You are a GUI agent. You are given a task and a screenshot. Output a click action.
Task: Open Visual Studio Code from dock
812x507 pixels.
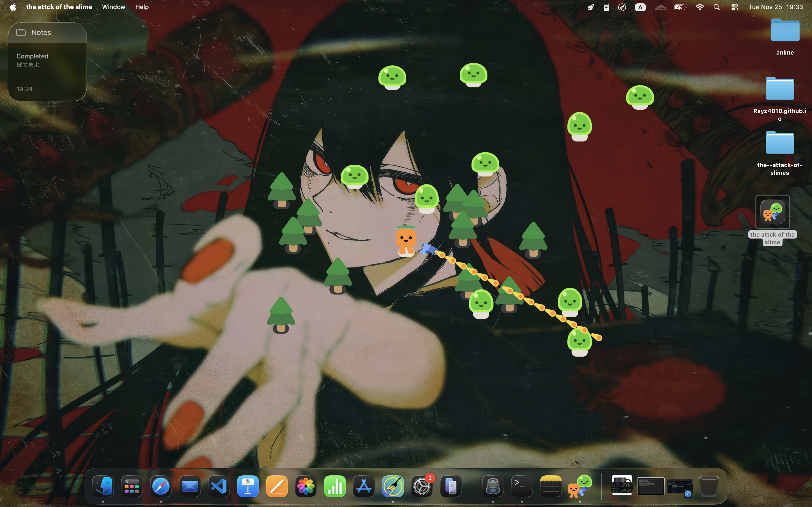tap(219, 486)
